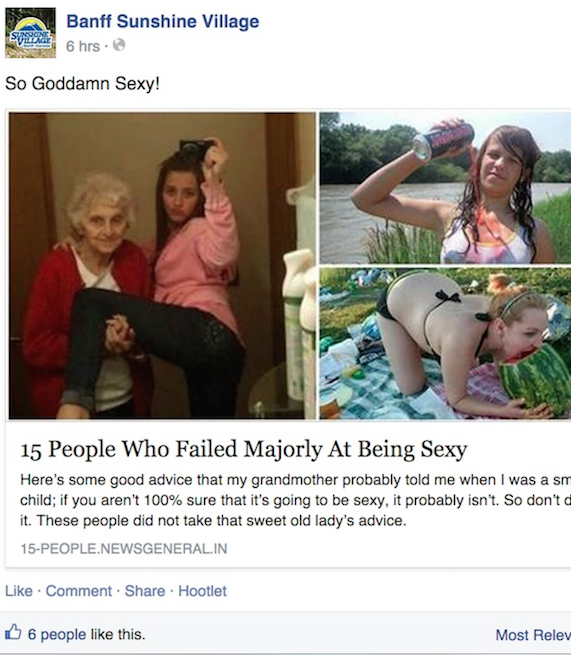Screen dimensions: 571x655
Task: Open the 6 hrs timestamp link
Action: coord(83,46)
